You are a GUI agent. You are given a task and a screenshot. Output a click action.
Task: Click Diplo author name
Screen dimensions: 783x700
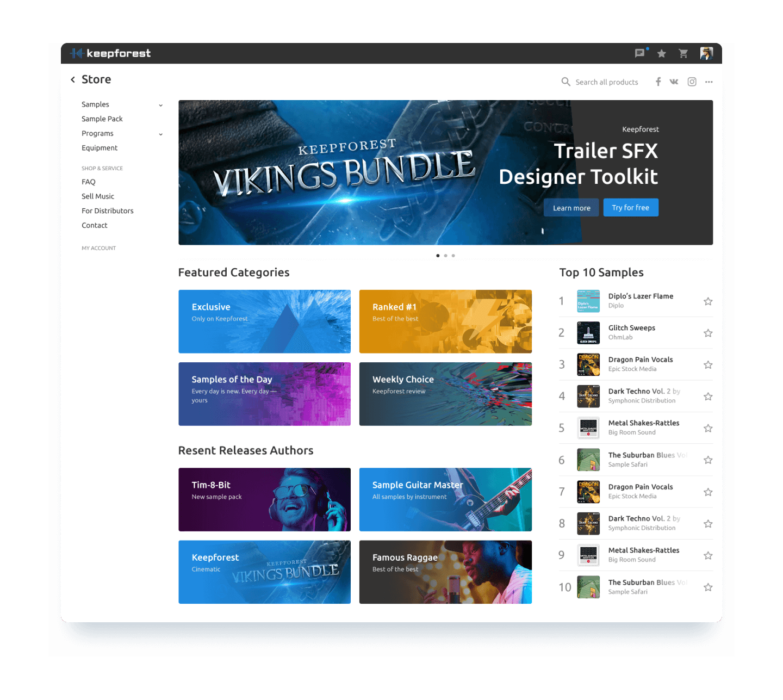[x=616, y=306]
